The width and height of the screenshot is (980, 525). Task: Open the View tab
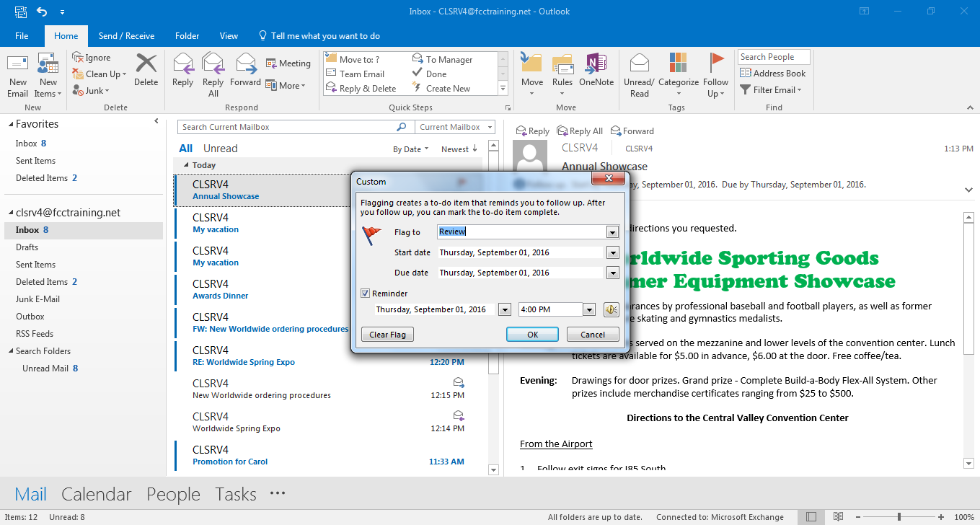click(x=229, y=36)
